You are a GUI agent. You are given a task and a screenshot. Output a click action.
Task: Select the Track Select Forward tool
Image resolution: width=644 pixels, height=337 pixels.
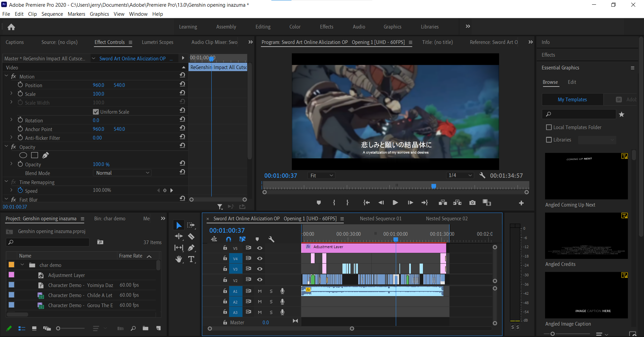coord(191,225)
